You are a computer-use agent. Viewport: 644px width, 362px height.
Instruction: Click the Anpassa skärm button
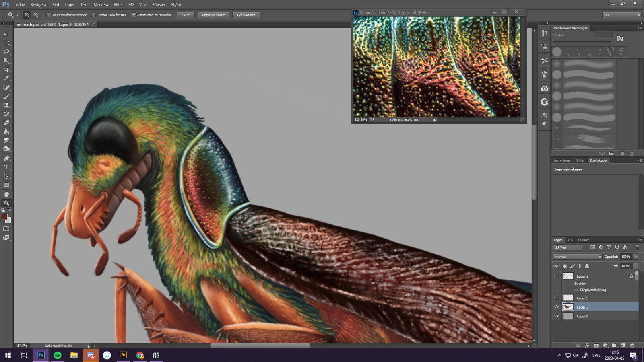coord(214,15)
